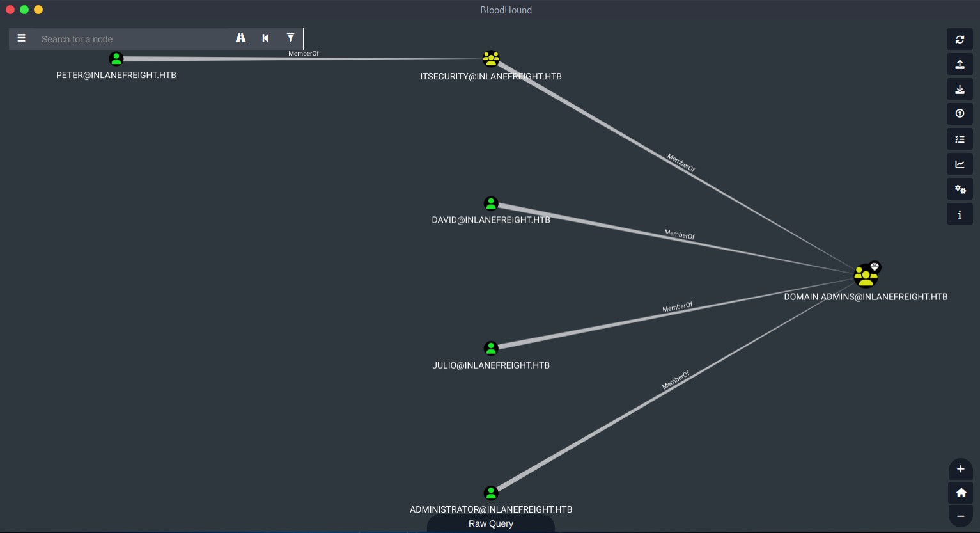Click the 'DOMAIN ADMINS@INLANEFREIGHT.HTB' label text
Viewport: 980px width, 533px height.
point(866,297)
